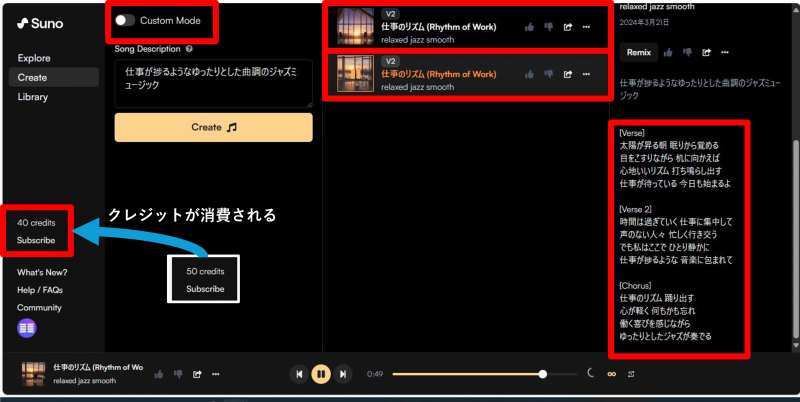Focus the Song Description text field
Screen dimensions: 800x402
pos(213,84)
